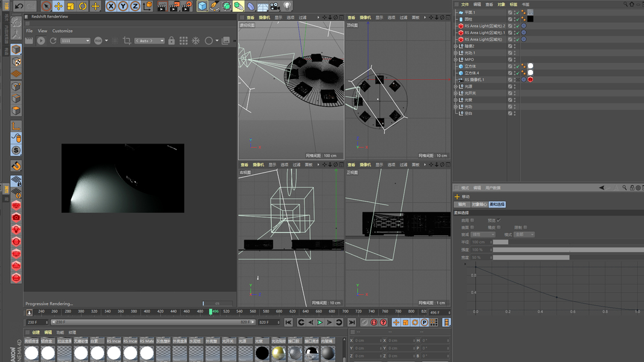Click the light bulb icon
The height and width of the screenshot is (362, 644).
[x=287, y=6]
